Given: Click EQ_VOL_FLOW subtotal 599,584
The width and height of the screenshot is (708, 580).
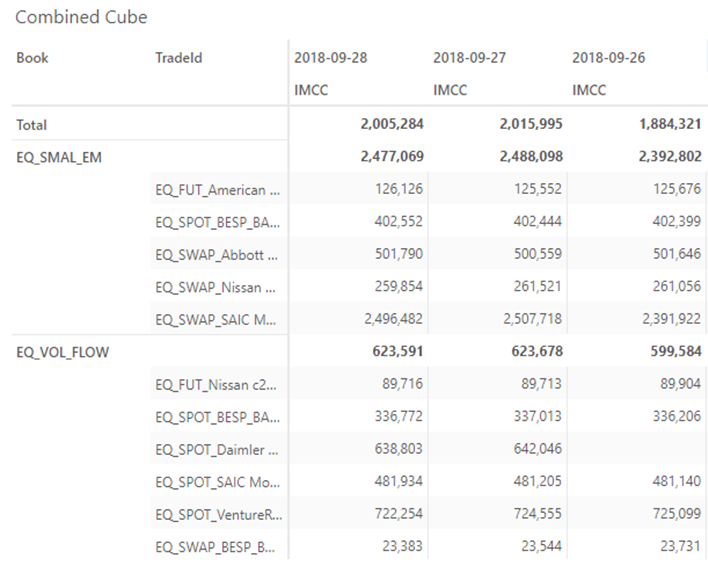Looking at the screenshot, I should click(x=676, y=352).
